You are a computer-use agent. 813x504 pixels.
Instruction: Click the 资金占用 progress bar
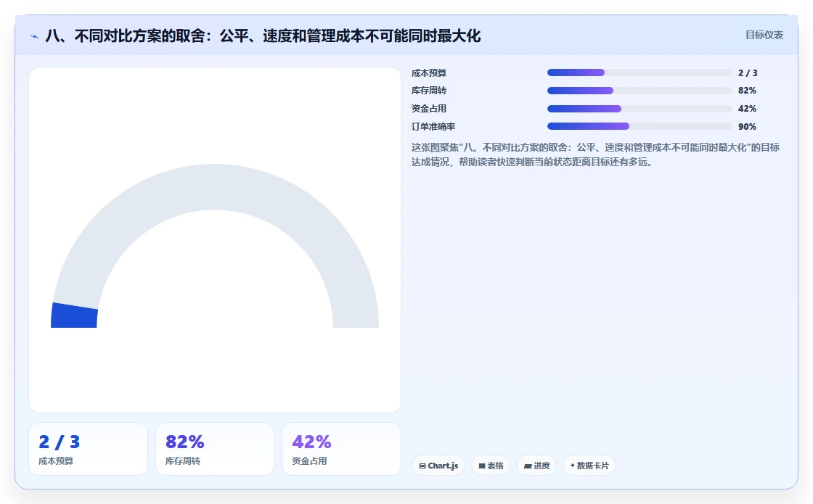[x=640, y=109]
